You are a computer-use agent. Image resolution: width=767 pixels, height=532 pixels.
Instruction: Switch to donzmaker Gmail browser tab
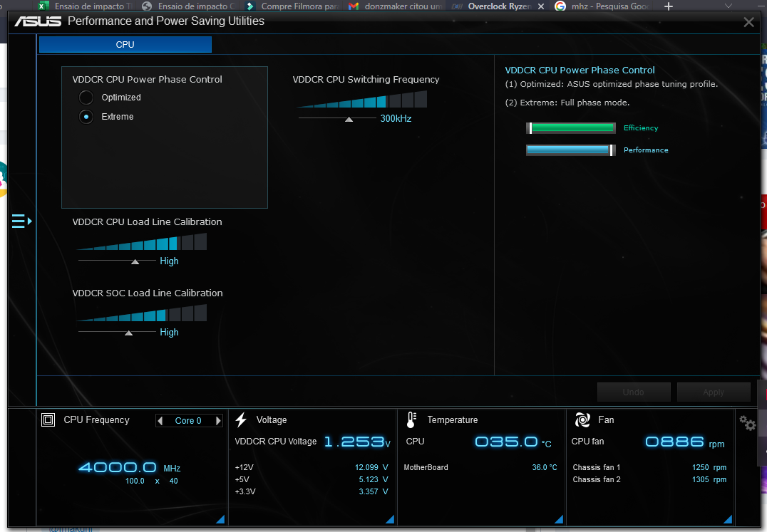point(395,6)
